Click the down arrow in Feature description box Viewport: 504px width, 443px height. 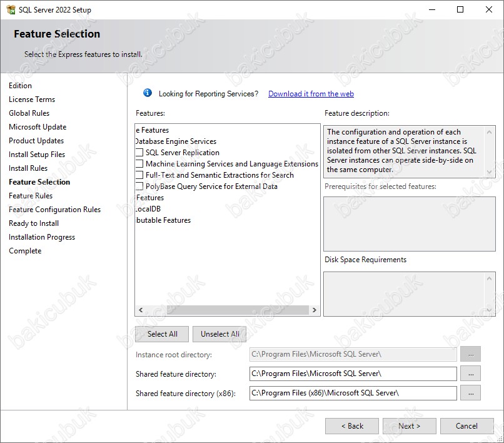[490, 173]
